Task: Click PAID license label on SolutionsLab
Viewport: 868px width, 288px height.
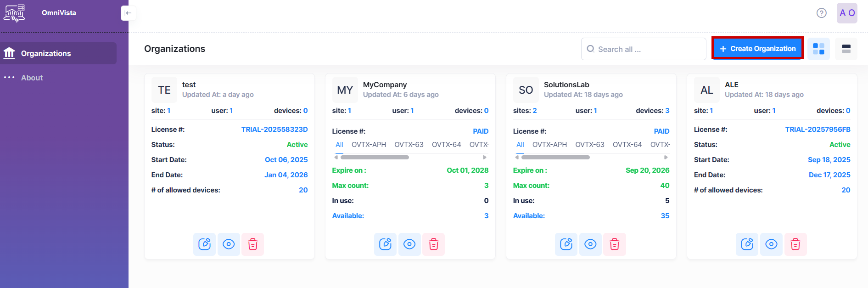Action: click(x=661, y=131)
